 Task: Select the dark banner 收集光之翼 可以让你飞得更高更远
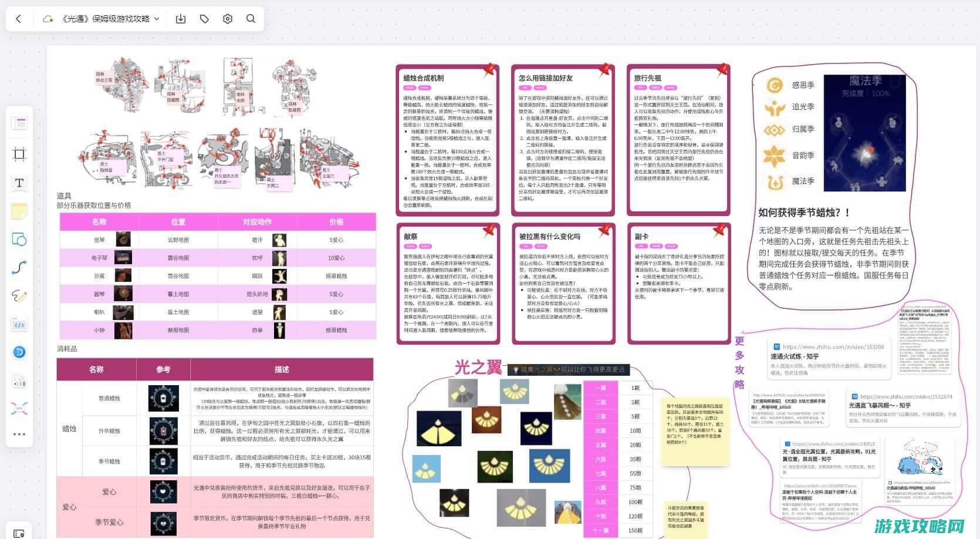568,369
